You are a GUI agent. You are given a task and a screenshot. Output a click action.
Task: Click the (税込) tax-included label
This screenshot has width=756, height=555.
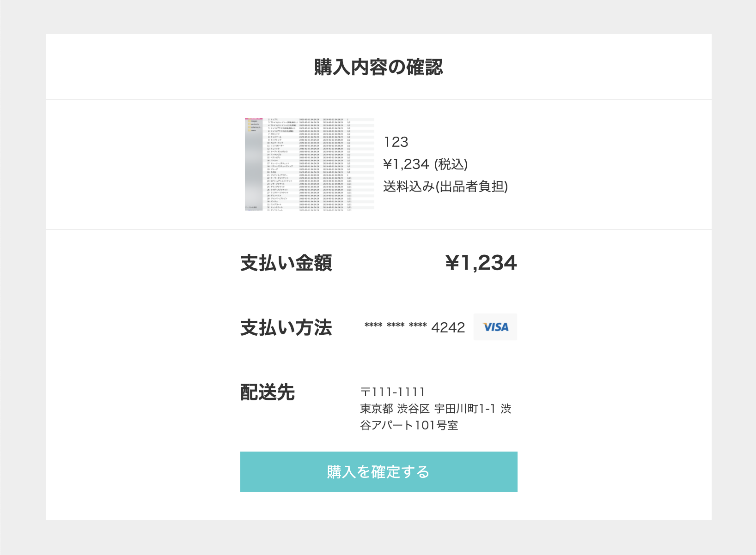click(451, 164)
